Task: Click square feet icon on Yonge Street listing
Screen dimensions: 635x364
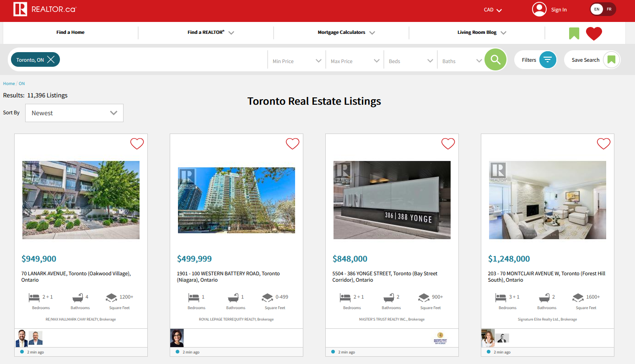Action: point(424,297)
